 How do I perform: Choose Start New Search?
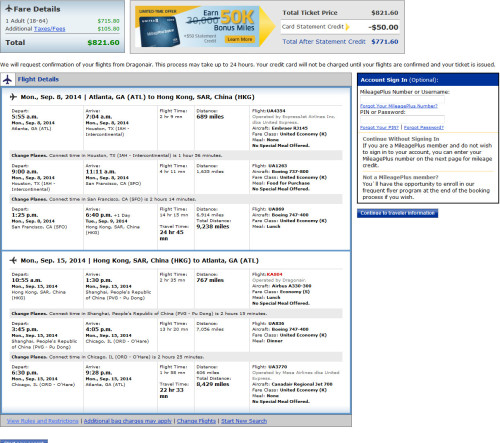244,421
